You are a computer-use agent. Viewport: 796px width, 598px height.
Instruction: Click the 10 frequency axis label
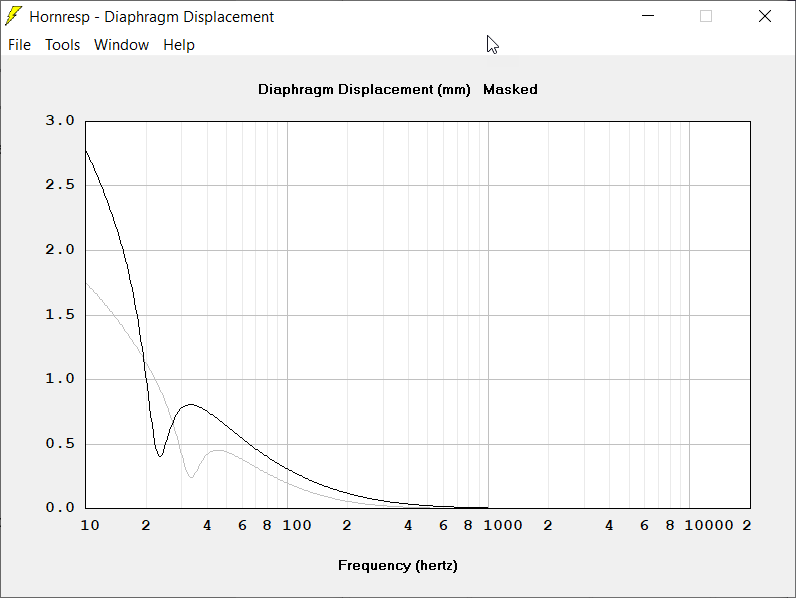[90, 525]
